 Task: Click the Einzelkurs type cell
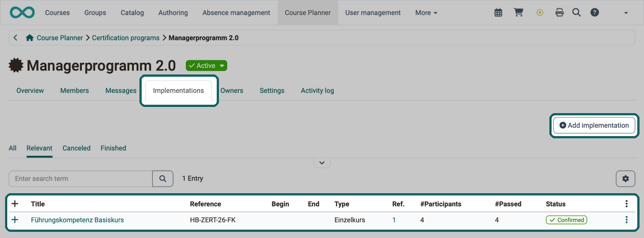(x=349, y=220)
